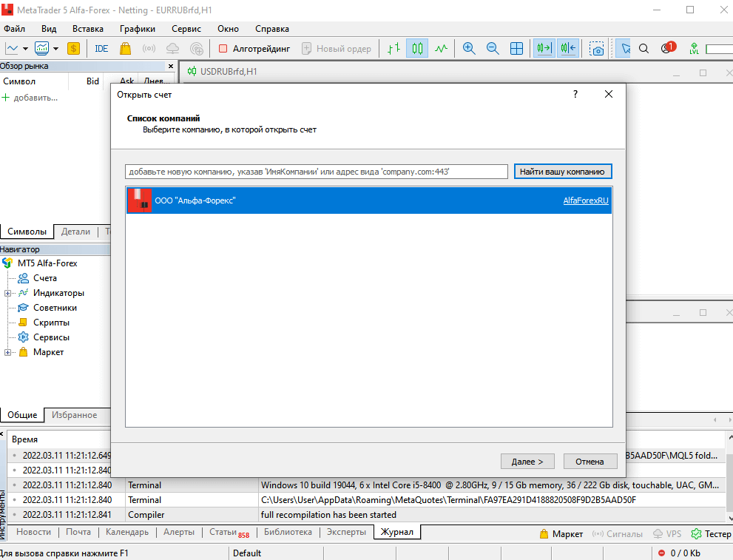Screen dimensions: 733x560
Task: Expand the Маркет tree node in Navigator
Action: point(7,352)
